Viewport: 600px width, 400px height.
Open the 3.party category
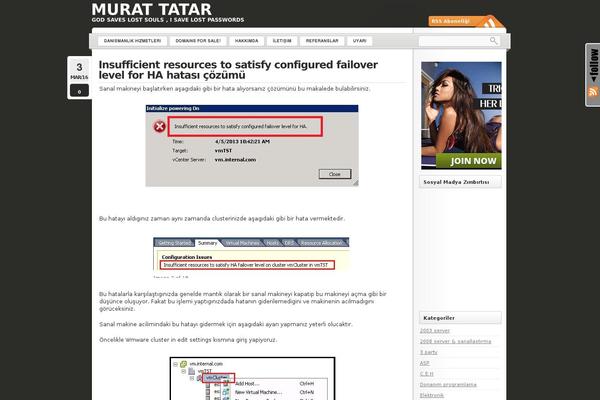coord(429,352)
